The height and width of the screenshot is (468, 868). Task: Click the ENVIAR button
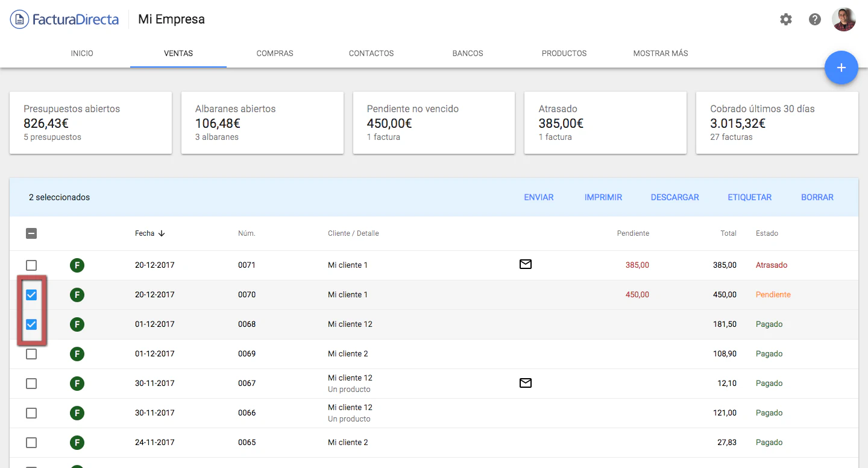tap(538, 197)
